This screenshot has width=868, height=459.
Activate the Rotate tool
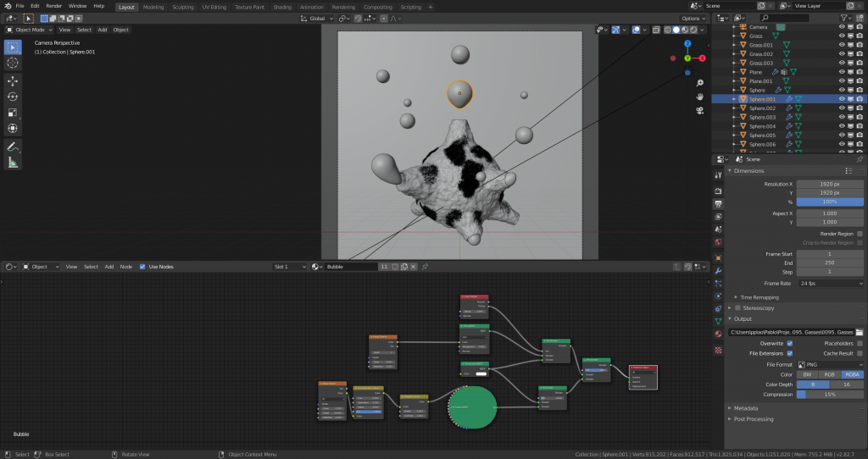pos(13,97)
